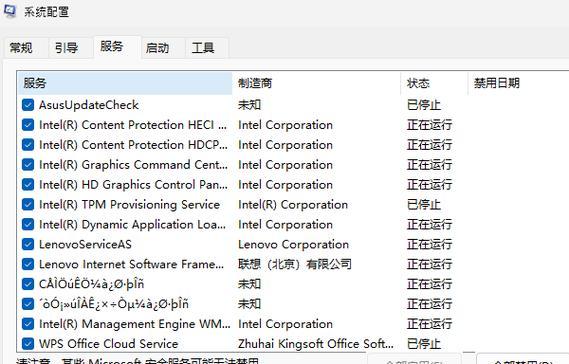The width and height of the screenshot is (569, 364).
Task: Toggle the Intel(R) Content Protection HECI checkbox
Action: 28,125
